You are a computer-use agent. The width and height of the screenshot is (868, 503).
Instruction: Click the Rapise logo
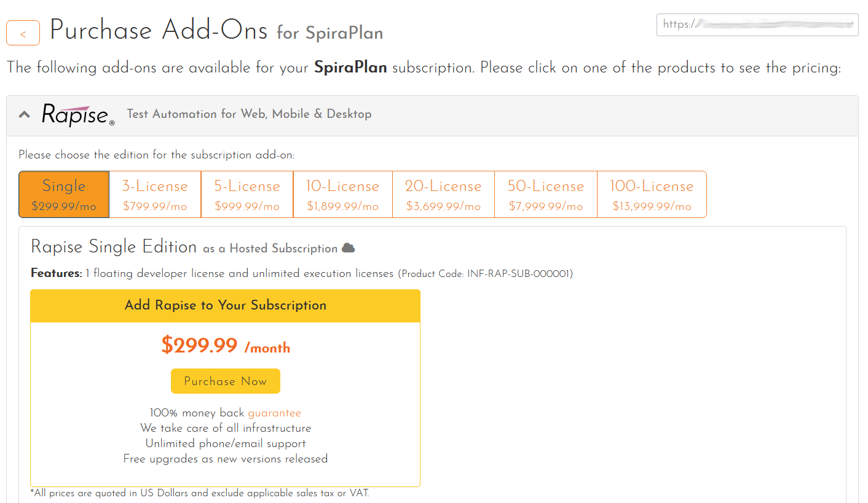(77, 115)
